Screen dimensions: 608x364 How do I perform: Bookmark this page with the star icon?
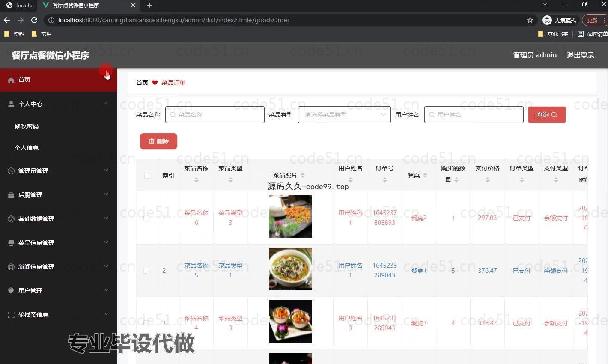530,20
